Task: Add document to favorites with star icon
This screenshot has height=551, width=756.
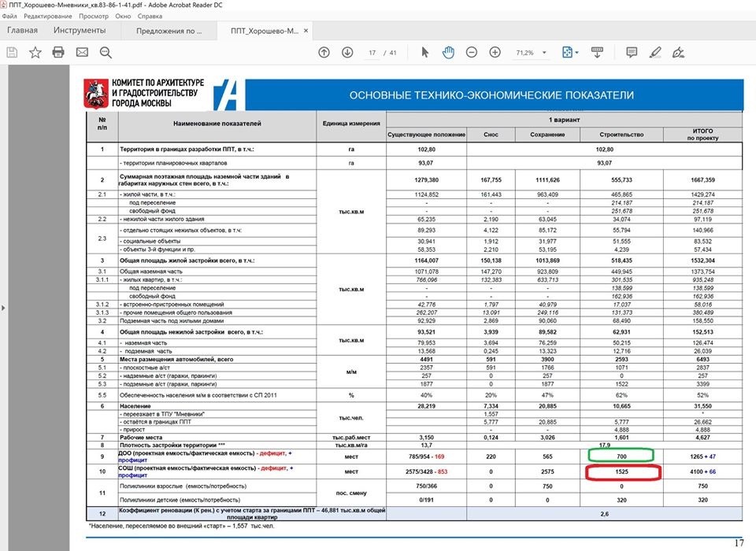Action: tap(35, 52)
